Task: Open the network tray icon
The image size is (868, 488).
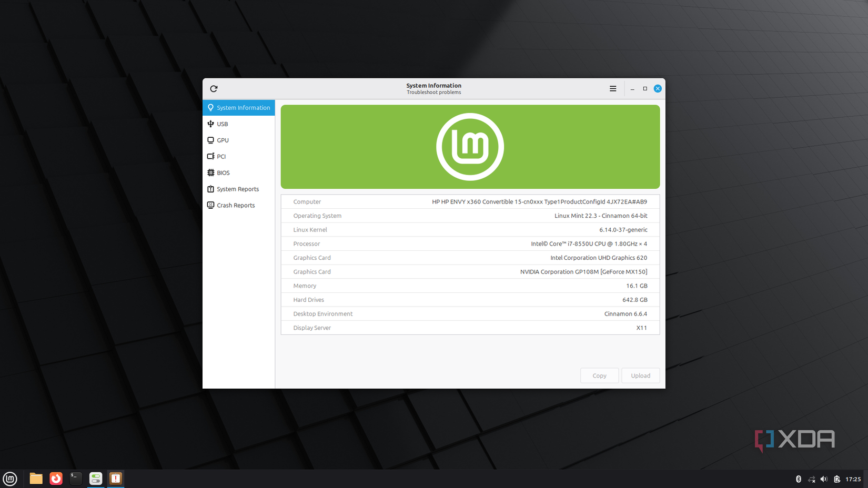Action: pos(812,479)
